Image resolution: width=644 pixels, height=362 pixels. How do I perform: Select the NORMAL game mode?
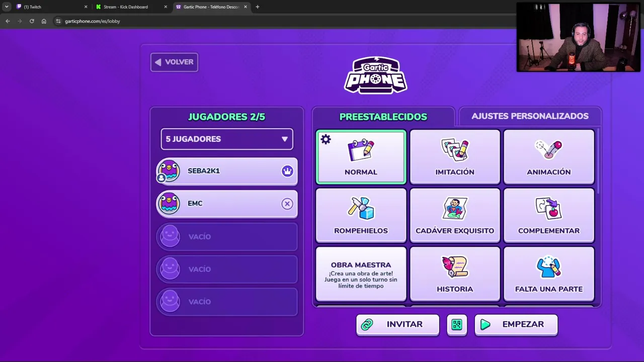click(361, 157)
